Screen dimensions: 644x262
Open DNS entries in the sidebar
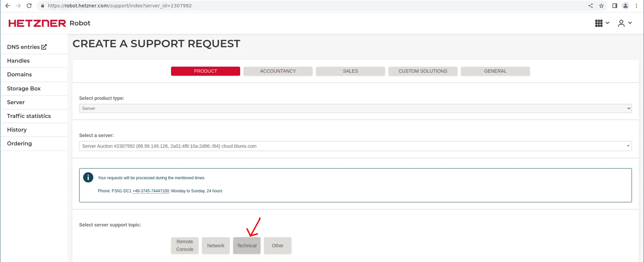click(27, 47)
